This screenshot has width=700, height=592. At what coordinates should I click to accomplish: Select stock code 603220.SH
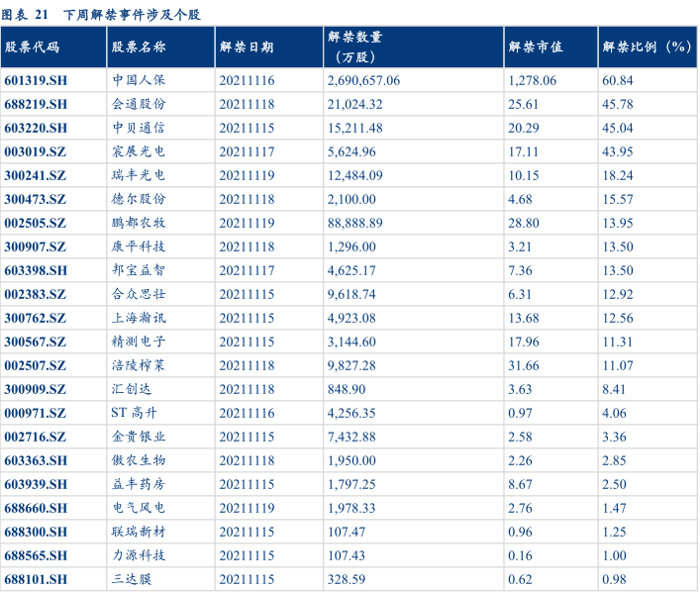click(x=36, y=128)
